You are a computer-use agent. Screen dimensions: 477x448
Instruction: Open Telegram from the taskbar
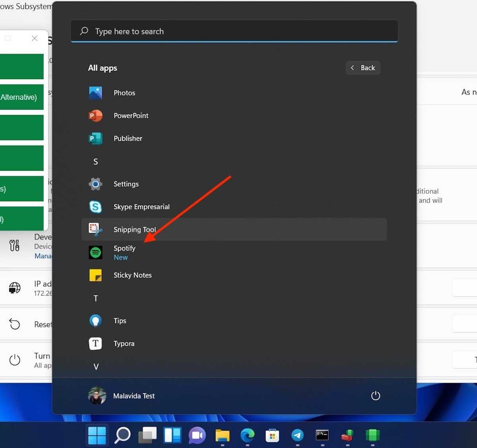point(297,435)
